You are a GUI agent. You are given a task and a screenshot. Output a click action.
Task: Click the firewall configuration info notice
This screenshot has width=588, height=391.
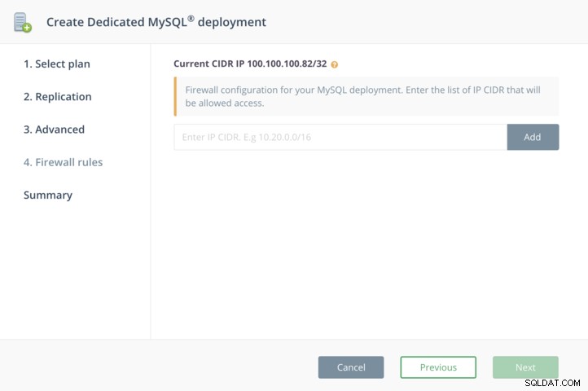tap(366, 96)
